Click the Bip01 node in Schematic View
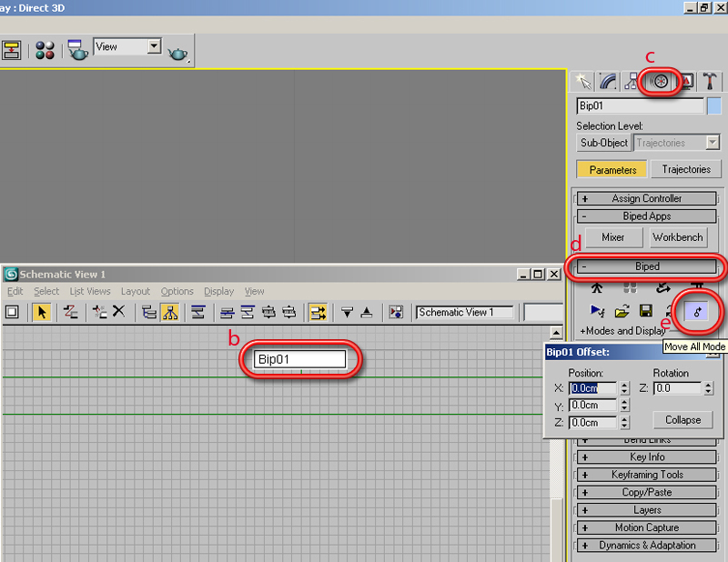Viewport: 728px width, 562px height. point(300,359)
